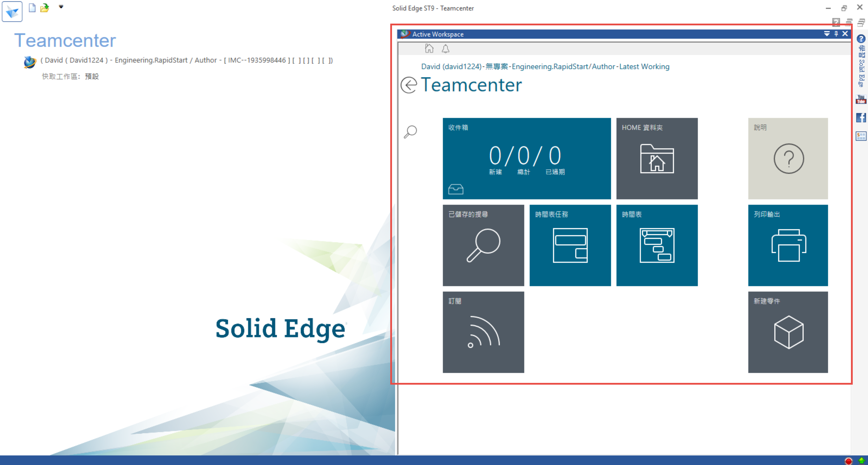Viewport: 868px width, 465px height.
Task: Click the back arrow beside Teamcenter
Action: pos(409,85)
